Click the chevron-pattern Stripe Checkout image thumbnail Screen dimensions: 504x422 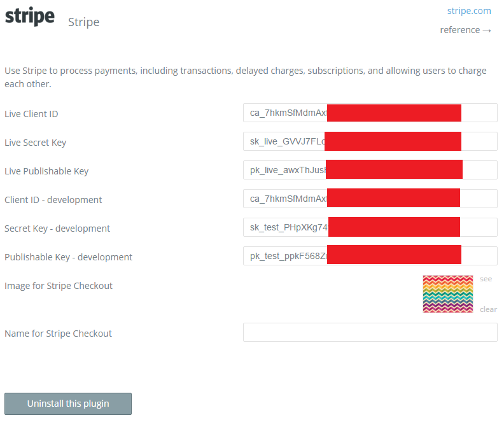pos(448,294)
